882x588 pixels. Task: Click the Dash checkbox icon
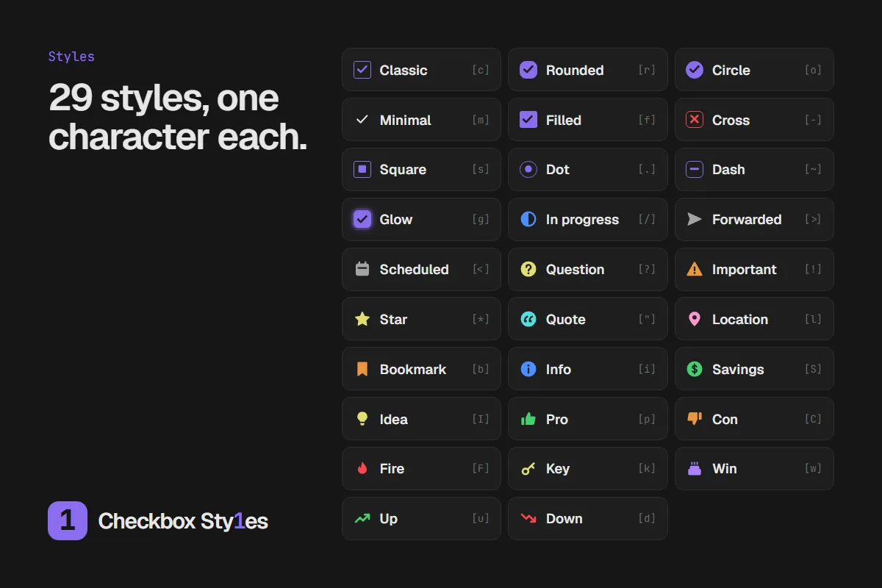[695, 170]
